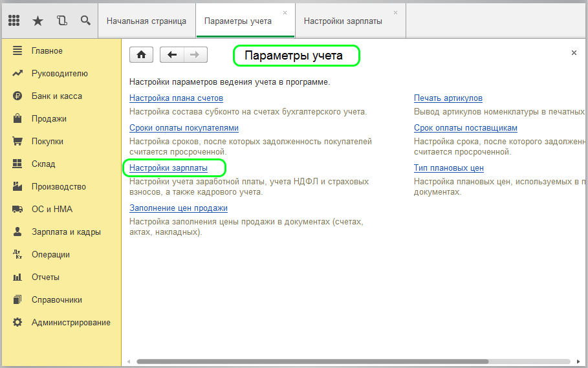Open the Сроки оплаты покупателями link
Viewport: 588px width, 368px height.
[x=184, y=128]
